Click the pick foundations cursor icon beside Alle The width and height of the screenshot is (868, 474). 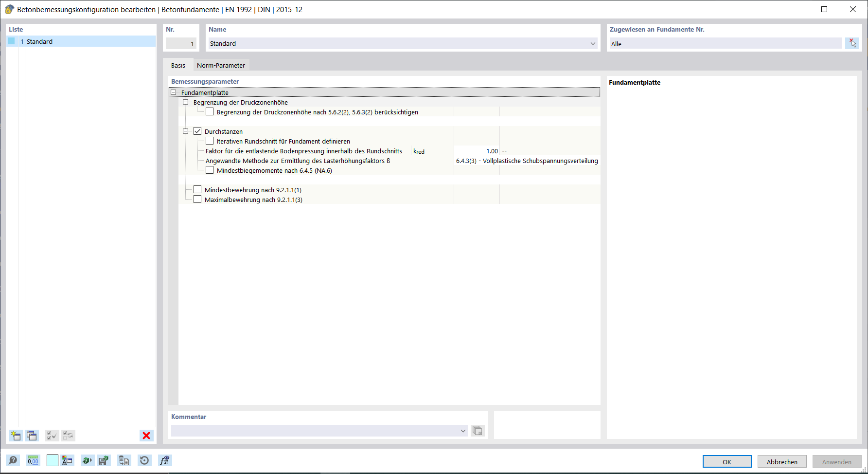coord(852,43)
